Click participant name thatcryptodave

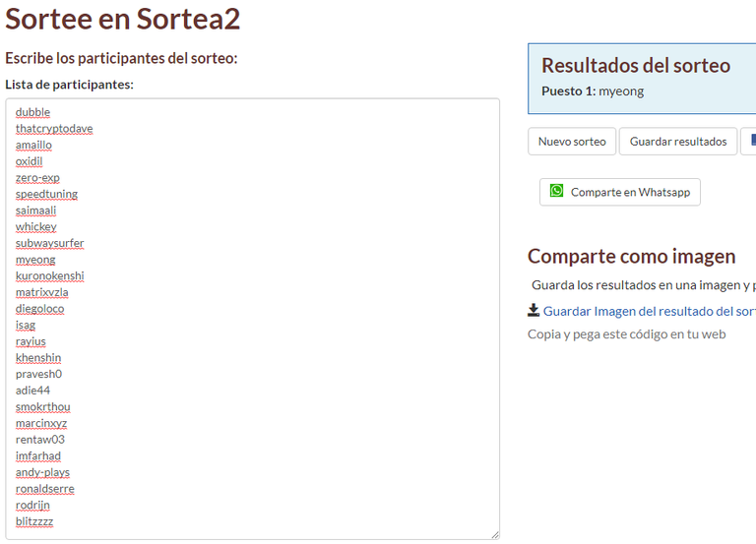(x=54, y=129)
